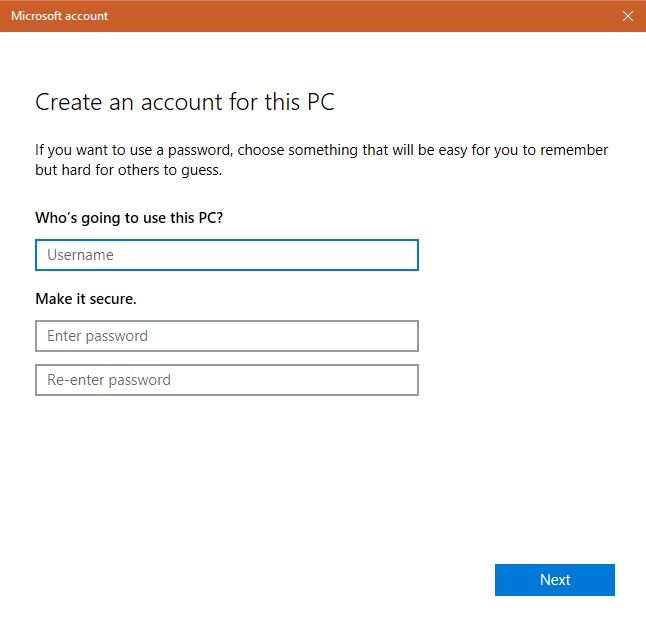
Task: Click into the Re-enter password field
Action: click(226, 380)
